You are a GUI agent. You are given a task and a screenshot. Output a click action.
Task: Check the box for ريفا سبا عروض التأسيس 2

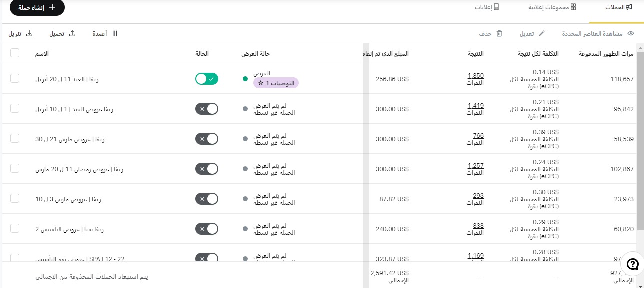click(15, 228)
